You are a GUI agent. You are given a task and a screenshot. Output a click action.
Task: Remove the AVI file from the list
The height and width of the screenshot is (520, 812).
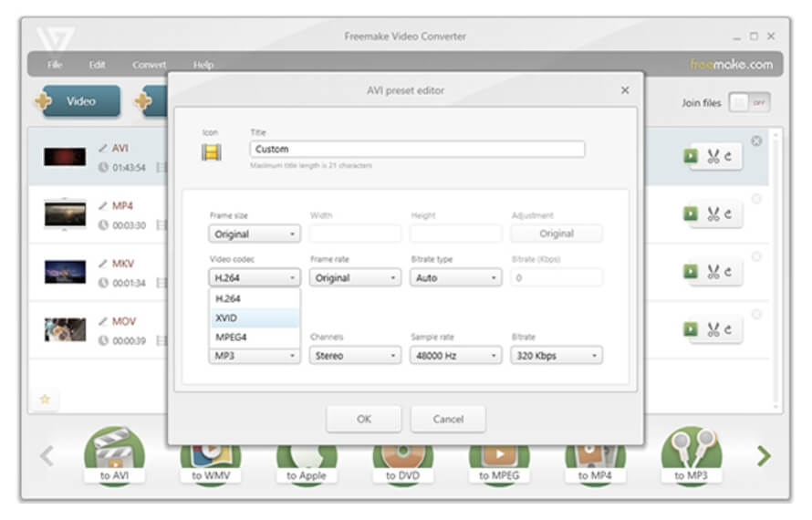pyautogui.click(x=756, y=140)
